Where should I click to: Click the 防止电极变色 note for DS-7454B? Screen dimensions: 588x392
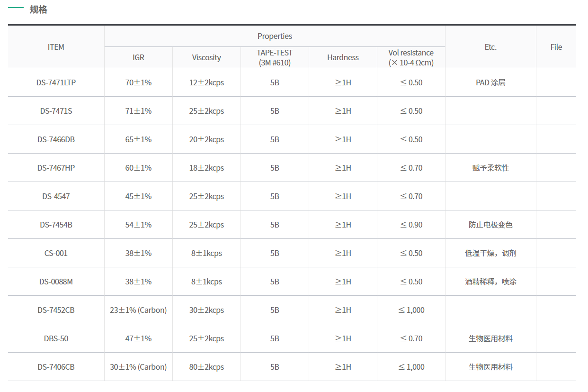[x=490, y=225]
